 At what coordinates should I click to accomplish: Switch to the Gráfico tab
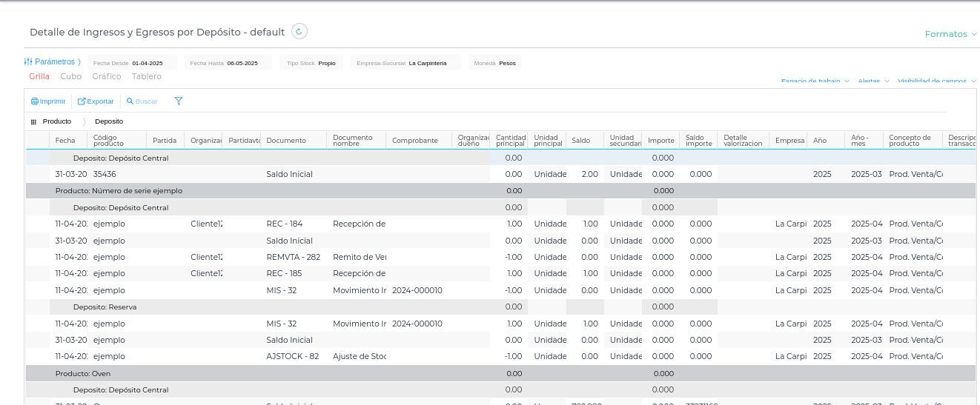tap(107, 76)
